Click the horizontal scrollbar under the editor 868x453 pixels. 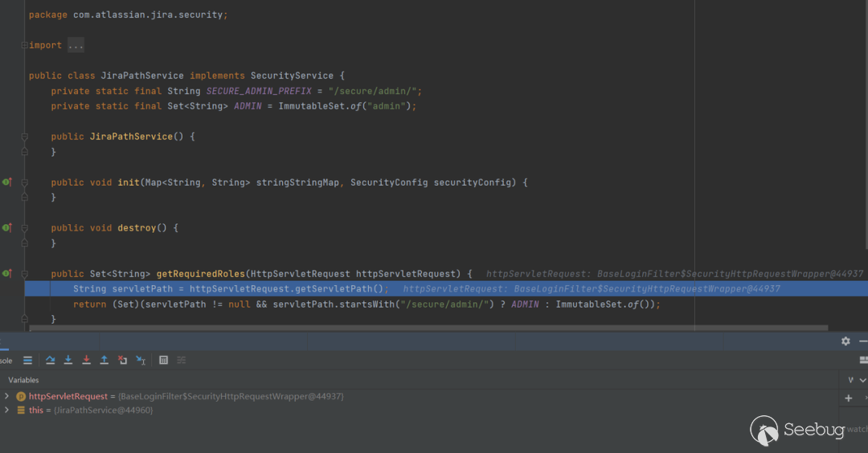point(428,328)
